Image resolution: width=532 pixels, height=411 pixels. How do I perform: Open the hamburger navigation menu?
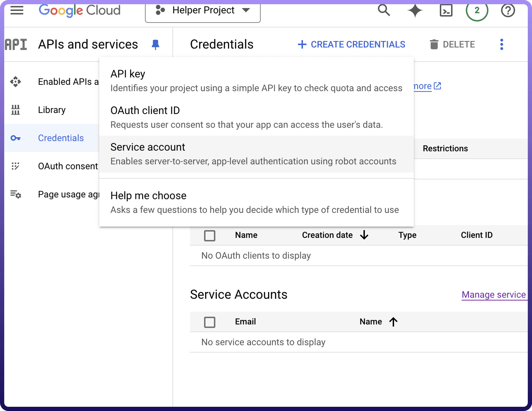click(x=17, y=11)
